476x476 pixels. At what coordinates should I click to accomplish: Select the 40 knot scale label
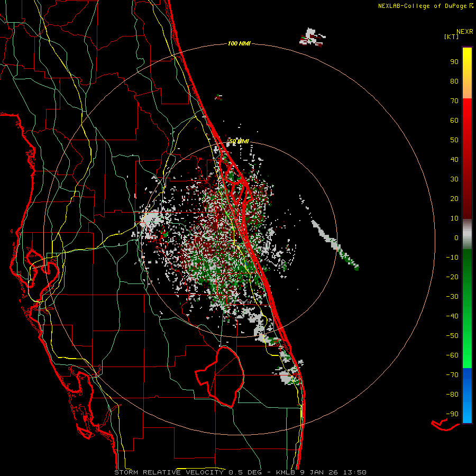click(x=454, y=160)
